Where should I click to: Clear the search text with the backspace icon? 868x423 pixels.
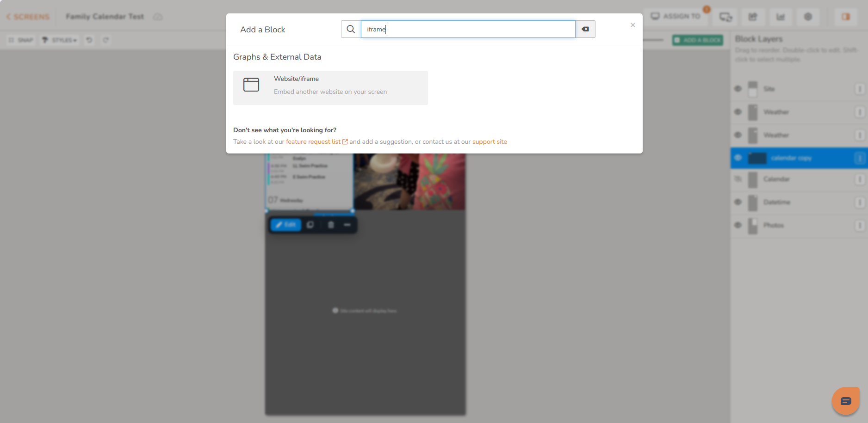coord(585,29)
